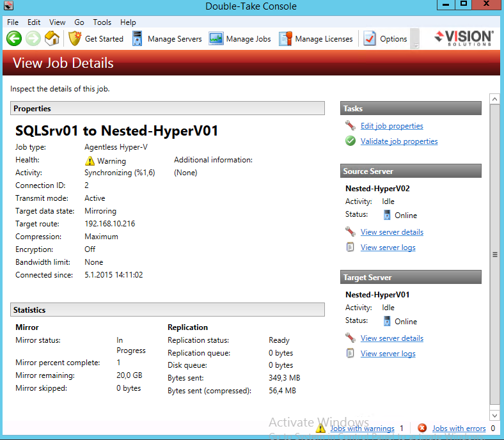Viewport: 504px width, 440px height.
Task: Click the Forward arrow icon
Action: 33,39
